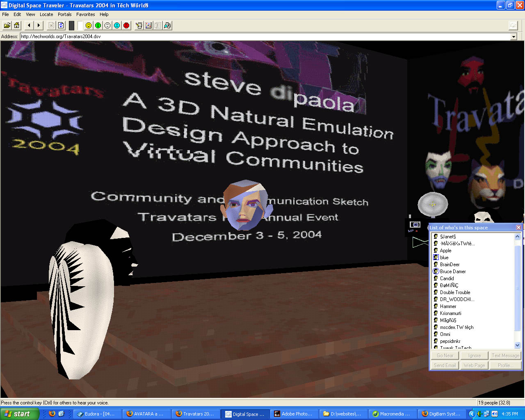This screenshot has width=525, height=420.
Task: Select the MÅXïêX»TWtê user in list
Action: [x=457, y=244]
